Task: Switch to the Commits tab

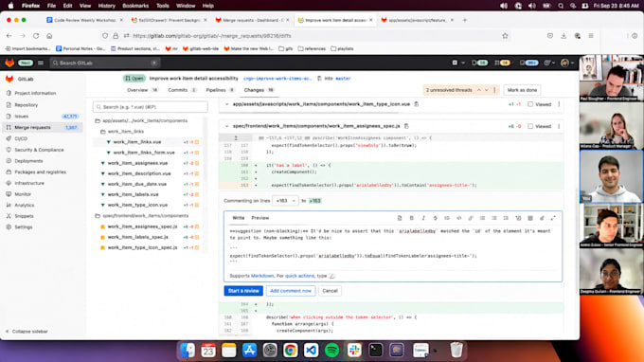Action: 183,90
